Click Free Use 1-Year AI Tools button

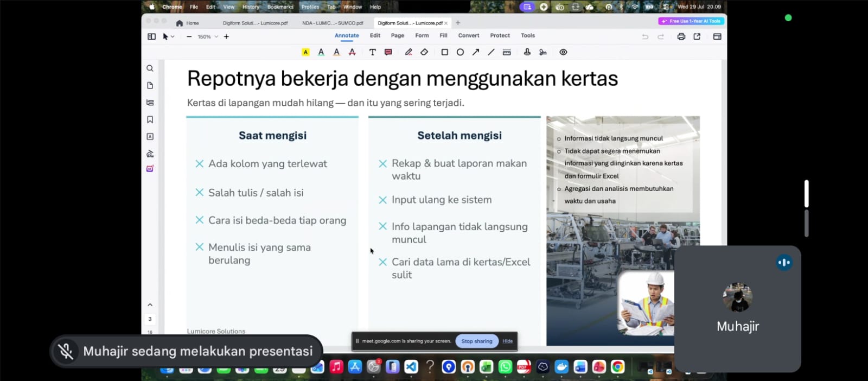click(x=691, y=21)
